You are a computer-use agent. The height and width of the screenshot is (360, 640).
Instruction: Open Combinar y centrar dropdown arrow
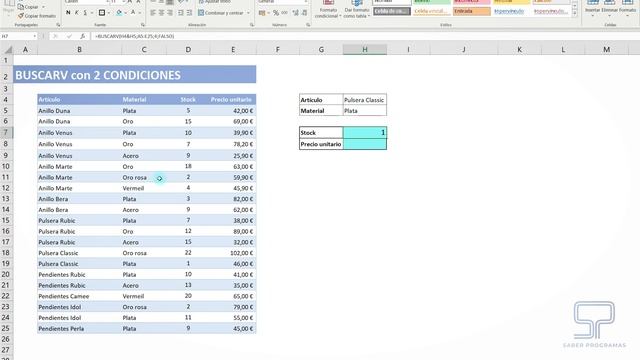point(248,13)
